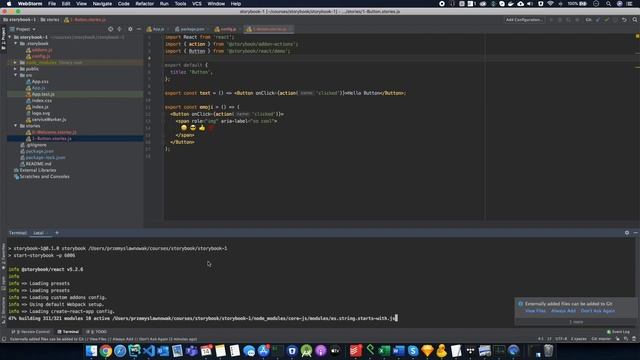The width and height of the screenshot is (640, 360).
Task: Open the Project vertical tool window tab
Action: pos(3,38)
